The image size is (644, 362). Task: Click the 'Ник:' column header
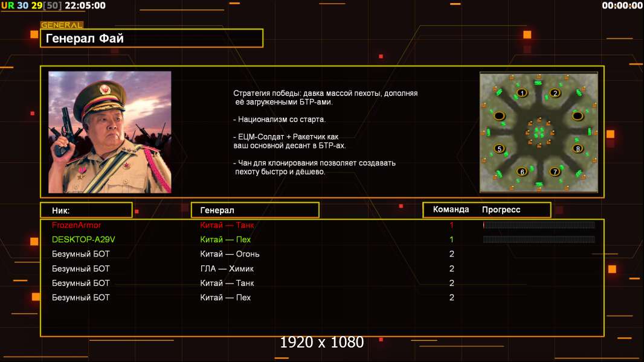point(86,211)
